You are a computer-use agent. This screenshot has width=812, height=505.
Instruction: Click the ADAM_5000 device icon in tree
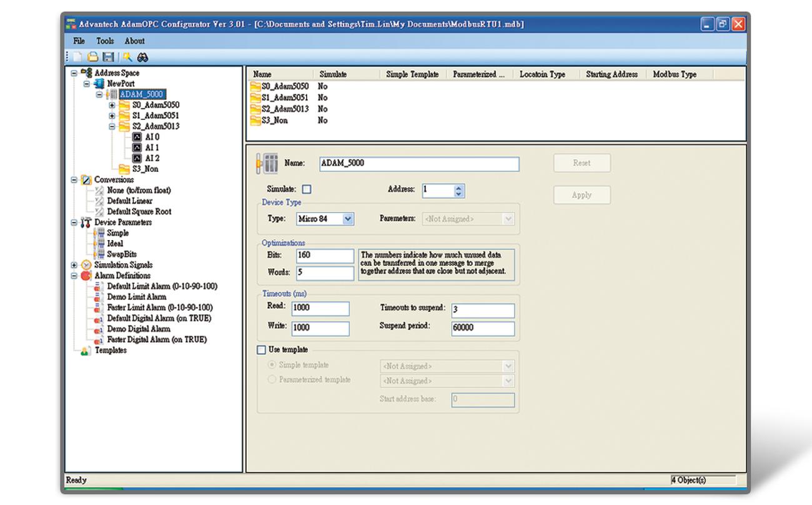[112, 94]
